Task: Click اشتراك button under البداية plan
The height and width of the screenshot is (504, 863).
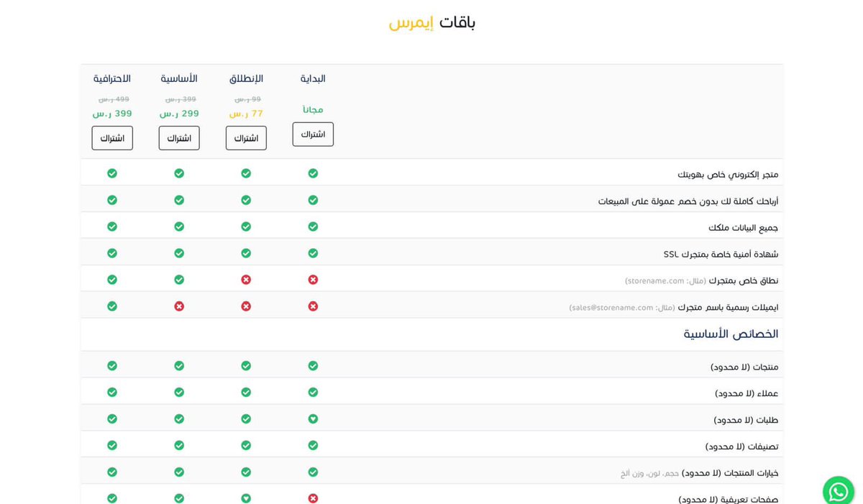Action: (x=313, y=134)
